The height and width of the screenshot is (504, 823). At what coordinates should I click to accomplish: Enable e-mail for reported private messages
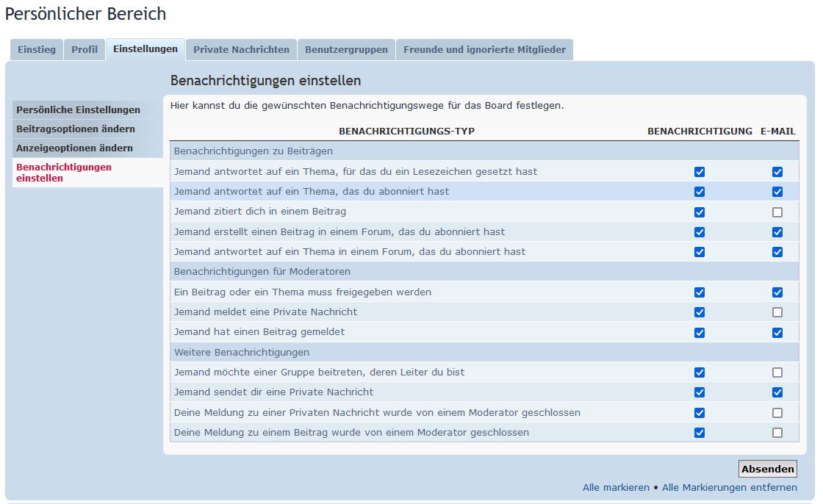pyautogui.click(x=777, y=312)
